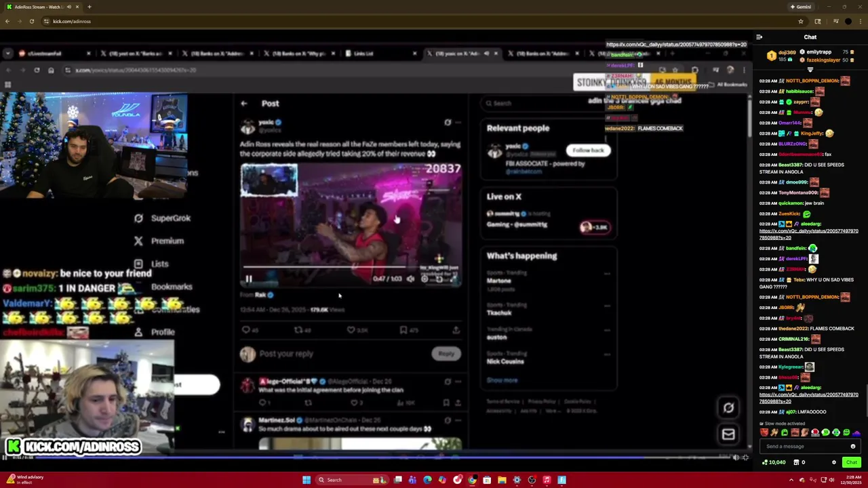Mute the Kick tab audio indicator
Screen dimensions: 868x488
[68, 7]
